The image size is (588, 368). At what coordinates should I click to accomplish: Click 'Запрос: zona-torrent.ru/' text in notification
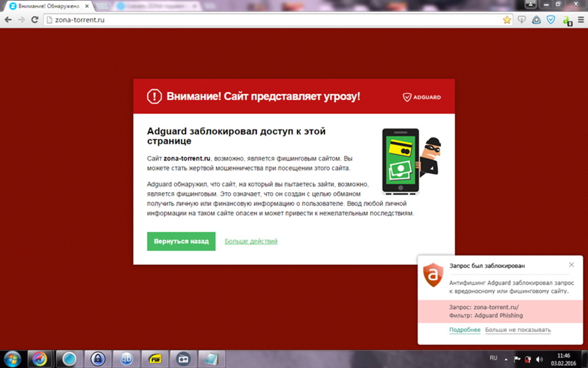484,307
